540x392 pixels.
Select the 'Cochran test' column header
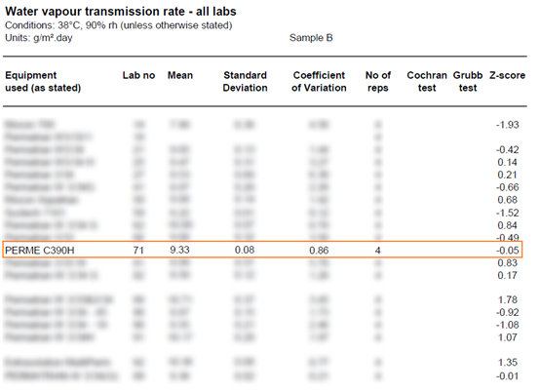(427, 81)
